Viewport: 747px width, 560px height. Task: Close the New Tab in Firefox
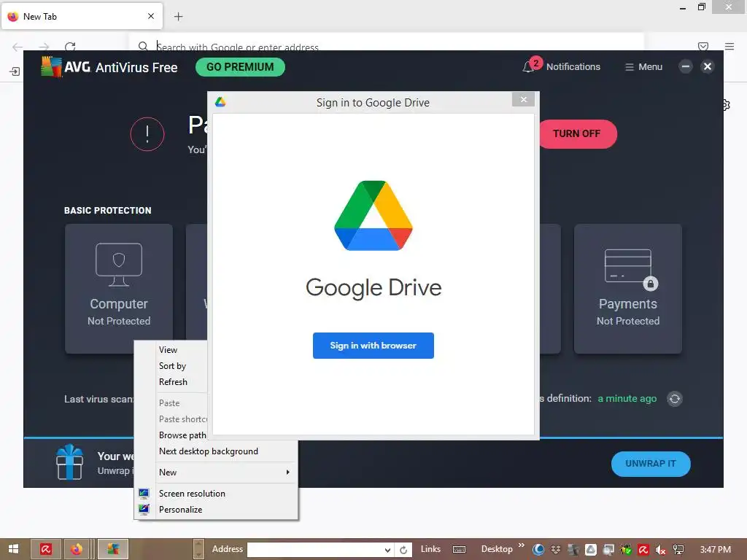[151, 16]
